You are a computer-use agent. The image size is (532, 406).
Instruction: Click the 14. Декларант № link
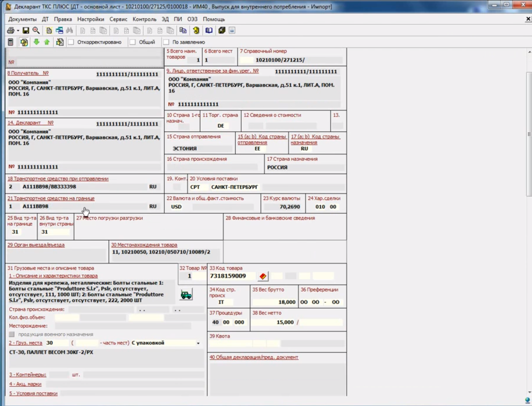(31, 123)
